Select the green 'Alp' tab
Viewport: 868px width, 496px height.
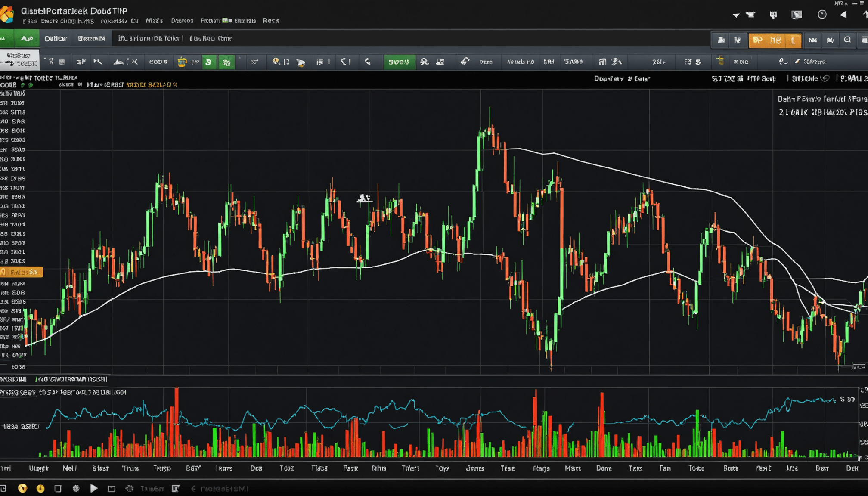click(27, 39)
